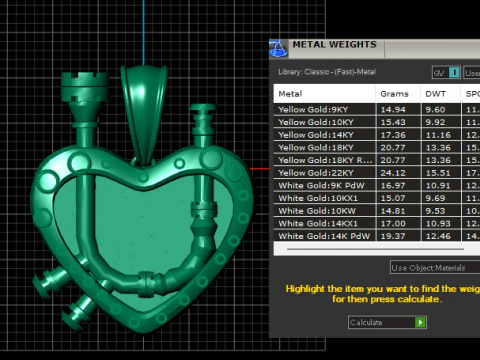Click the 9.60 DWT value

[x=435, y=109]
